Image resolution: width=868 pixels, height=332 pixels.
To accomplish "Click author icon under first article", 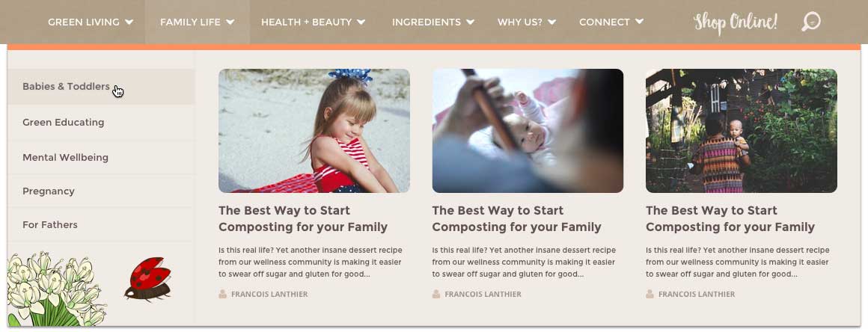I will 222,294.
